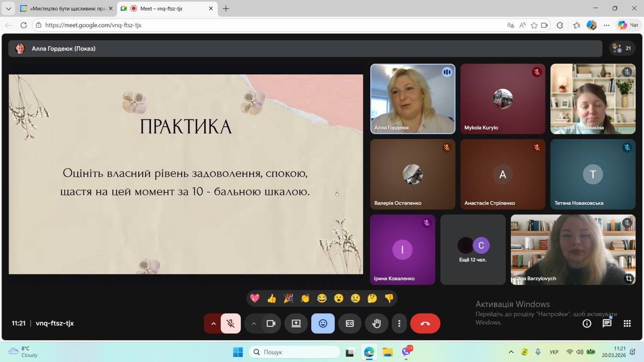Click the red leave call button
This screenshot has width=644, height=362.
(x=425, y=324)
